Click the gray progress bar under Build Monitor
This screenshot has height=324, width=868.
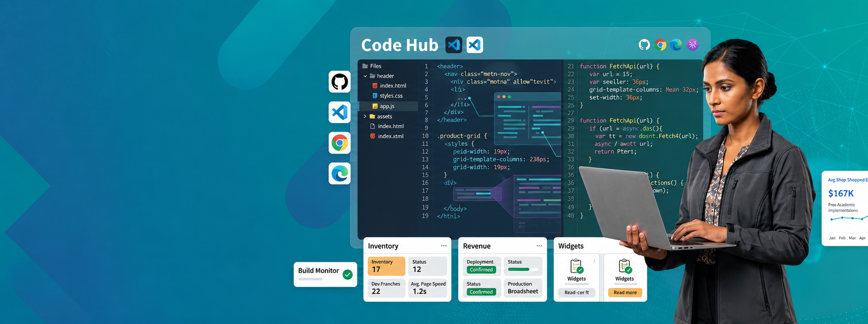(x=310, y=279)
